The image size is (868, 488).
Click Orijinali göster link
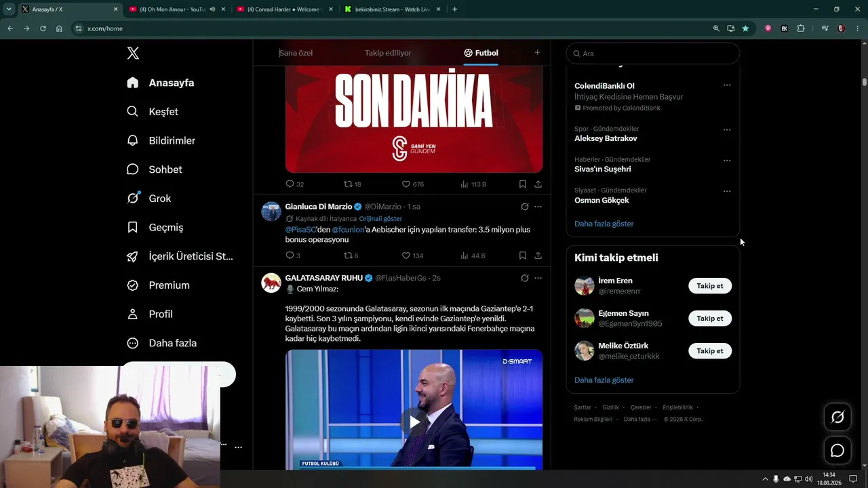click(380, 219)
